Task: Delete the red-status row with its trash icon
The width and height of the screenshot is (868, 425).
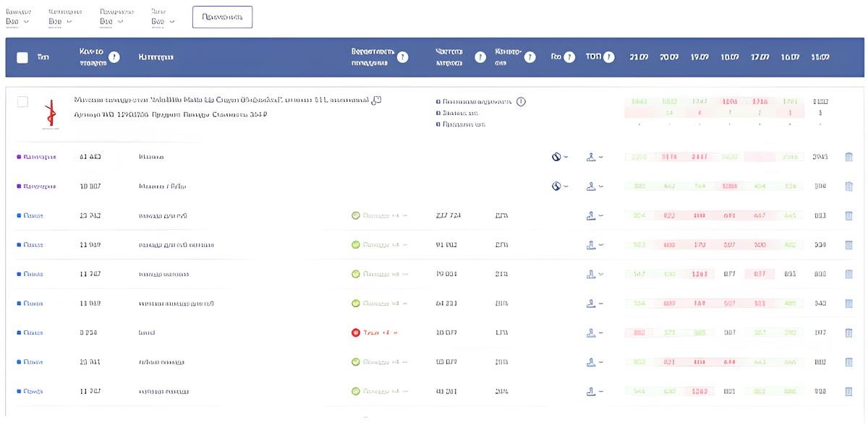Action: [849, 333]
